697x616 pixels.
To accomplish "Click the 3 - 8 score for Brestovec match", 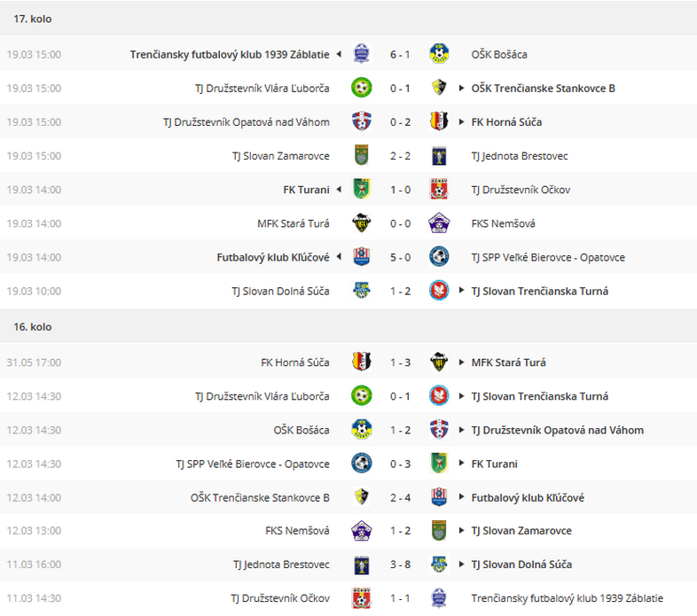I will [x=400, y=565].
